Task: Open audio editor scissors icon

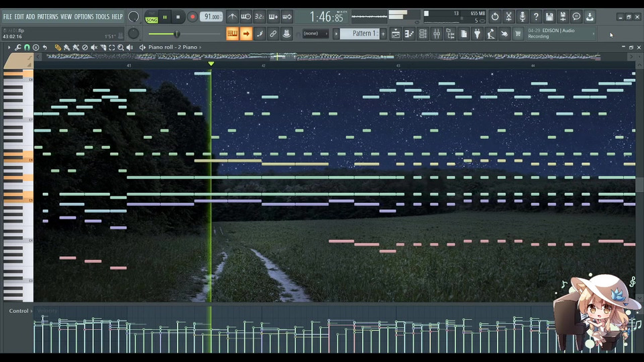Action: 508,17
